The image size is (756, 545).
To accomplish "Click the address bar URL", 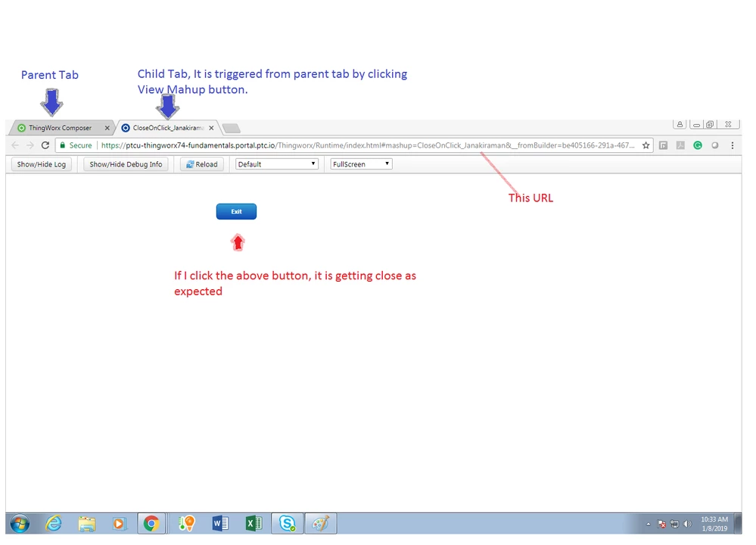I will 368,145.
